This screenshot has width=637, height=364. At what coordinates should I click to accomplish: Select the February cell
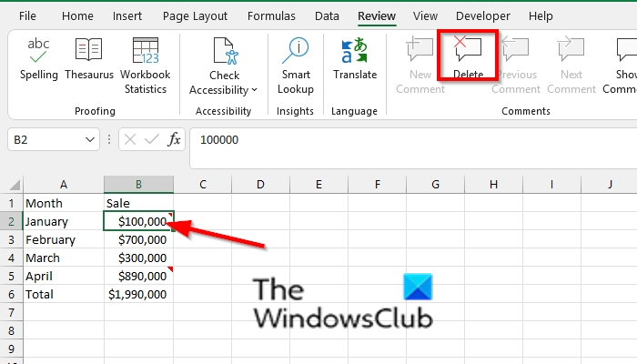64,239
